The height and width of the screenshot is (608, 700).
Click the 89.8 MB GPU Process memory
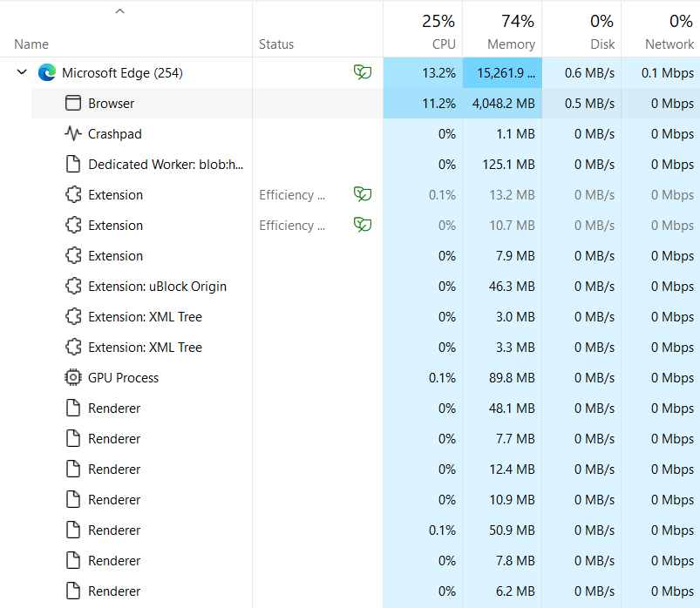(512, 378)
